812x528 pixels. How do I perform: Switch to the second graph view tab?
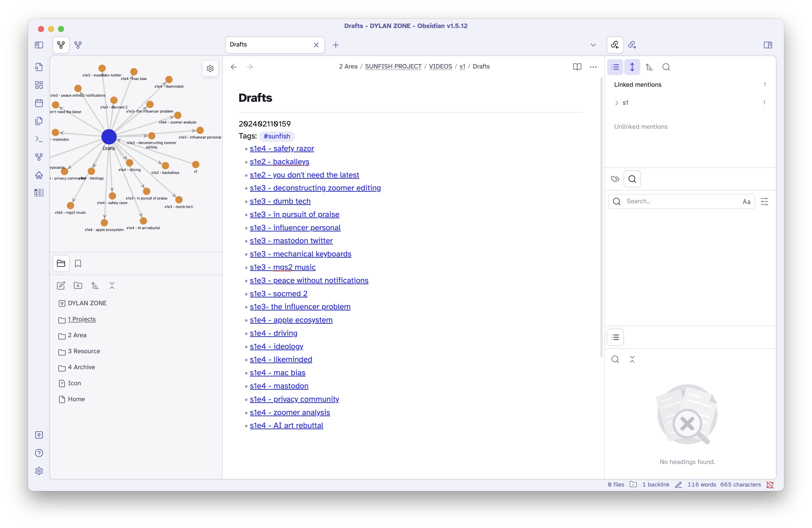(x=78, y=45)
